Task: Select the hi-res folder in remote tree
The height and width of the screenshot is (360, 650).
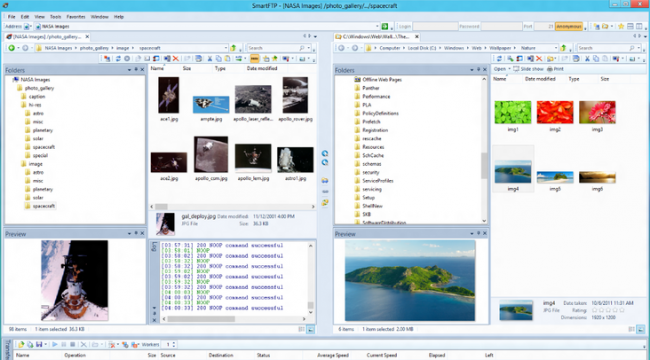Action: pyautogui.click(x=35, y=105)
